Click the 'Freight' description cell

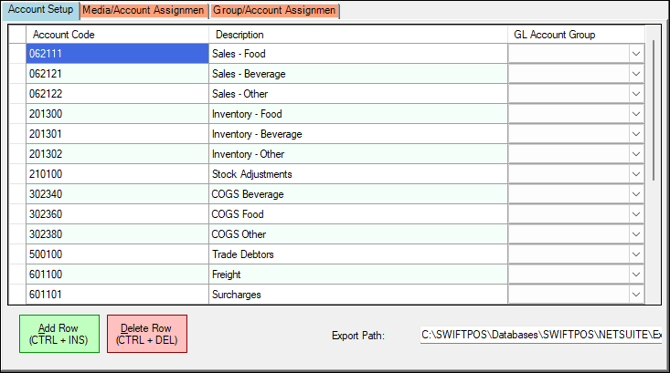[x=358, y=275]
